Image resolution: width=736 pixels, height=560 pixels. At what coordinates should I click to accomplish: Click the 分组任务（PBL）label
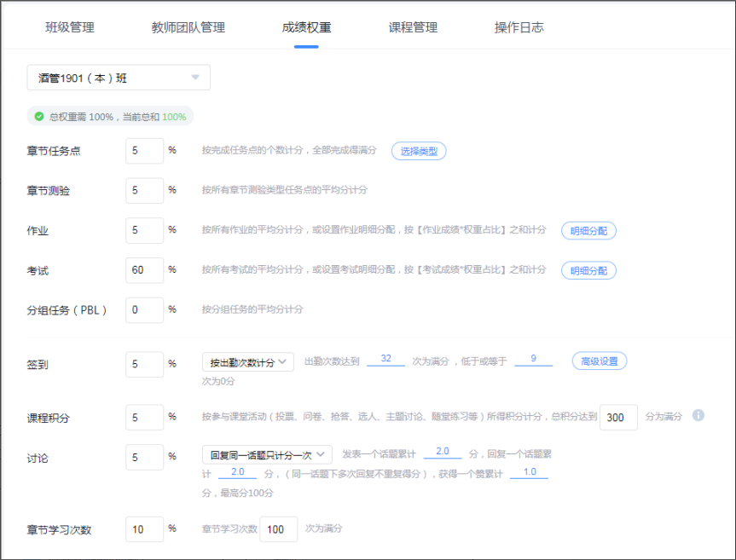tap(67, 310)
